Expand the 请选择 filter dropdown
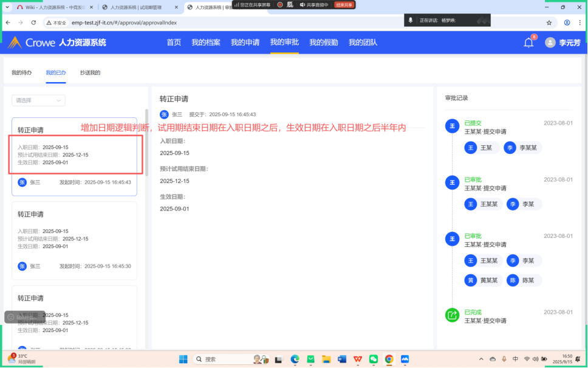This screenshot has width=588, height=368. tap(38, 100)
